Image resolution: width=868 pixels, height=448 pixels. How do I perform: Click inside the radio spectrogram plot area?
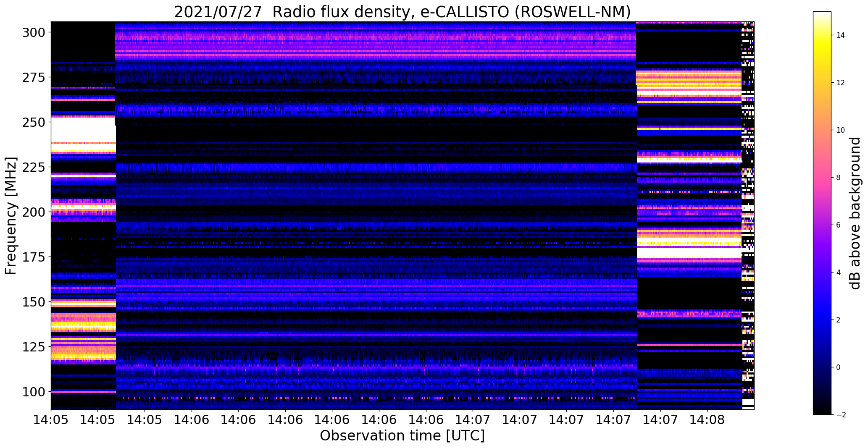pyautogui.click(x=402, y=215)
